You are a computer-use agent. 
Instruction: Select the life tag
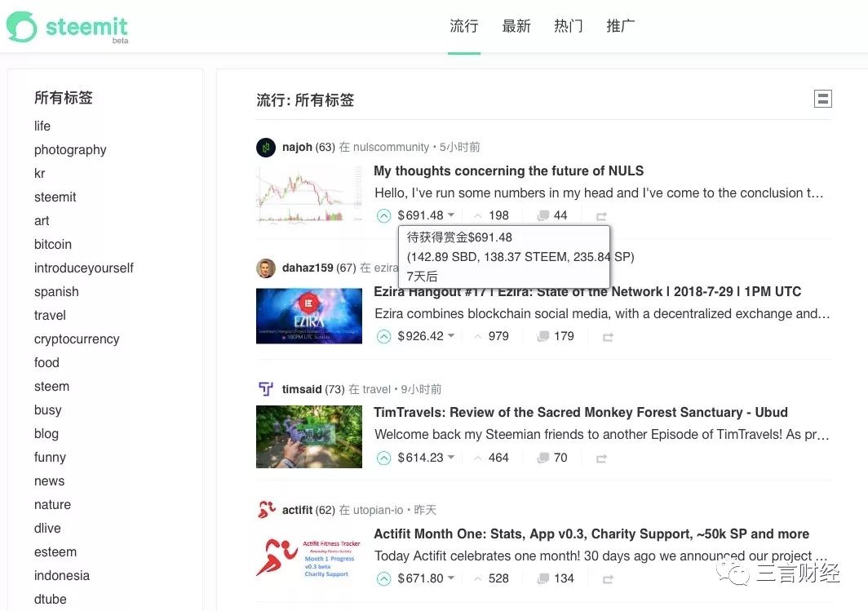42,126
